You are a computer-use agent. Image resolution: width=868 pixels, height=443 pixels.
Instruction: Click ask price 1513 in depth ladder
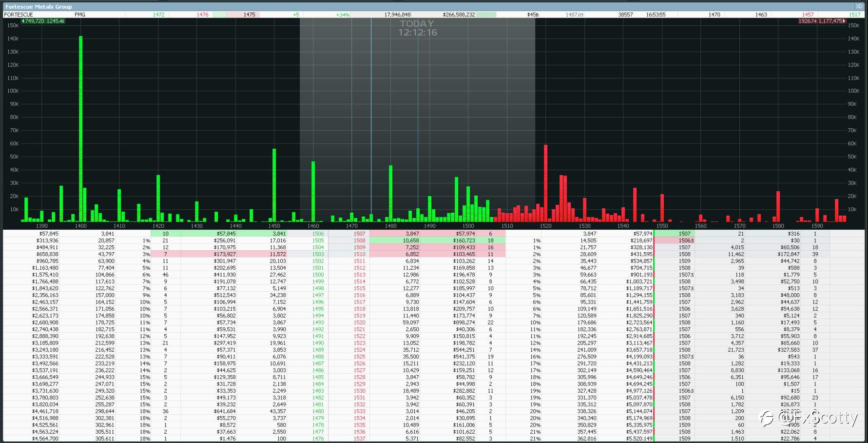coord(359,275)
